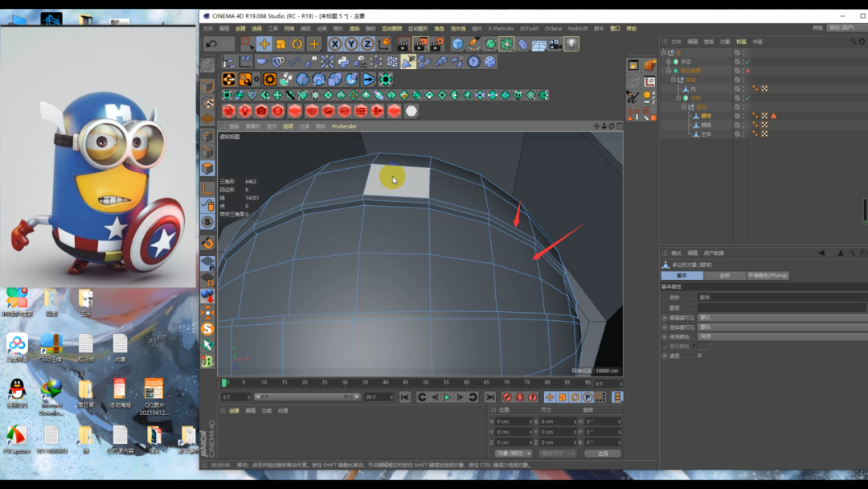Open render visibility dropdown (渲染器可见)
868x489 pixels.
(x=782, y=327)
